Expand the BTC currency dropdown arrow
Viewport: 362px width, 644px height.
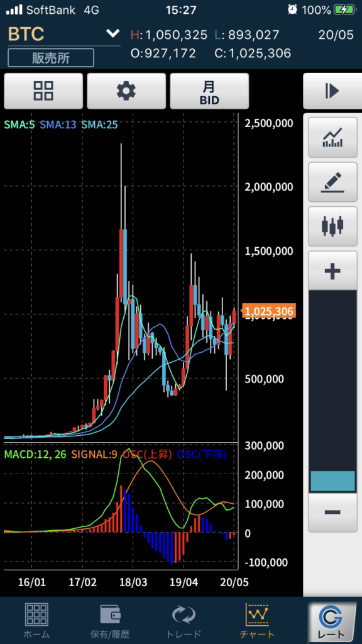click(112, 34)
